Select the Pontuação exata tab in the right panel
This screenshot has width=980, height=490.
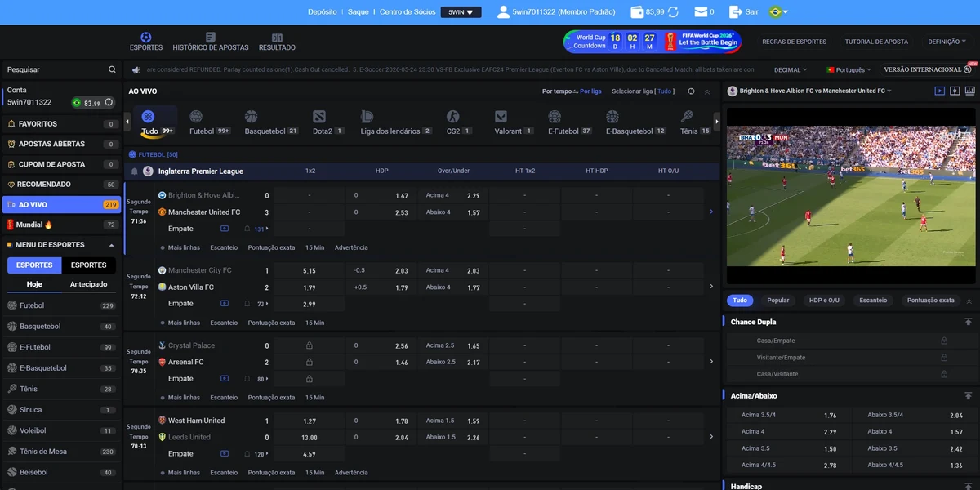tap(931, 301)
